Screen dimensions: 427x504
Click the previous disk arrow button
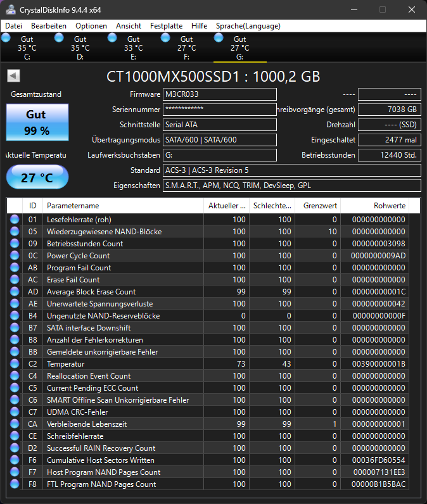coord(13,76)
